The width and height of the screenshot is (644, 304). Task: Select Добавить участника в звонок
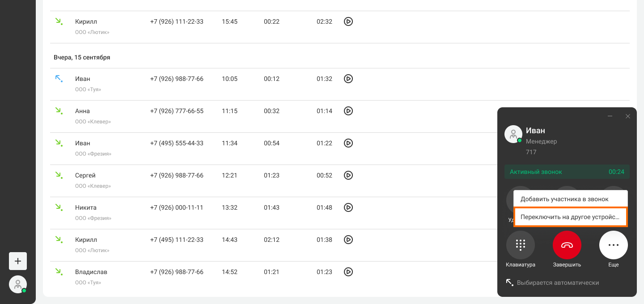[571, 199]
